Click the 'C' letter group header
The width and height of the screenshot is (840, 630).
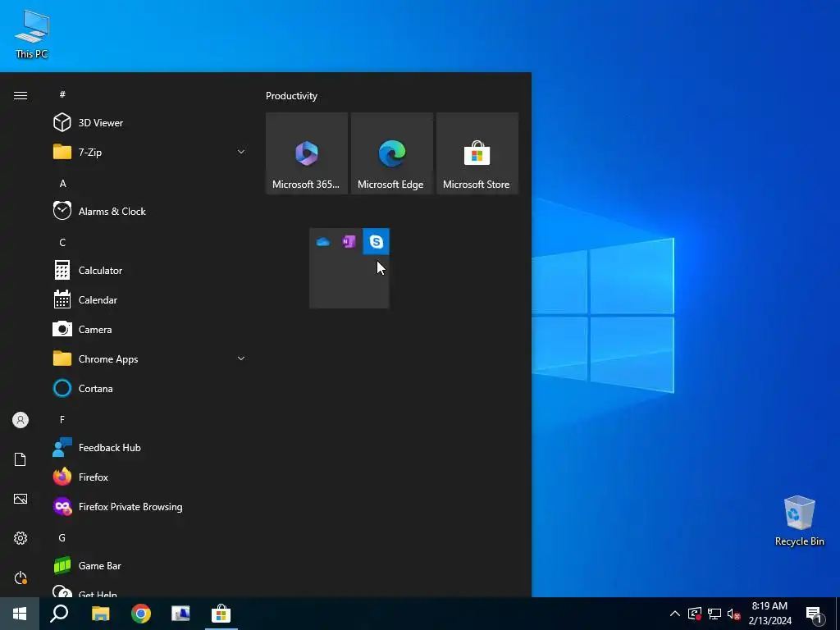(62, 242)
